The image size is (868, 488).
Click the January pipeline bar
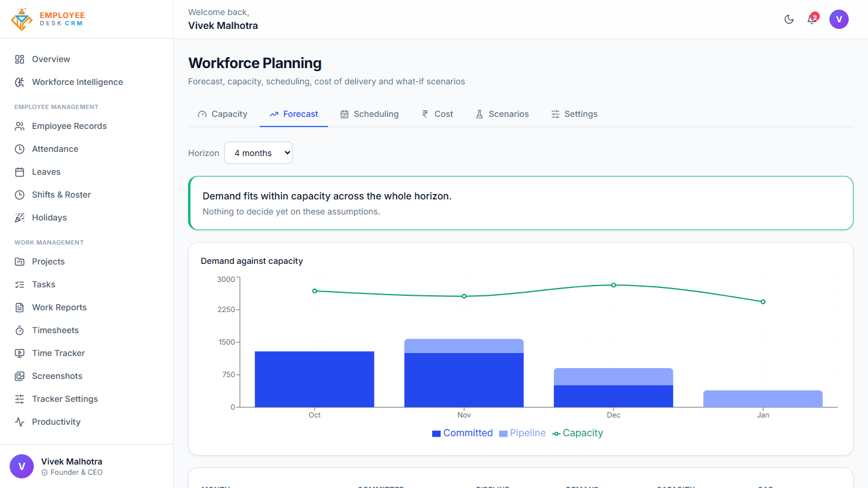763,399
